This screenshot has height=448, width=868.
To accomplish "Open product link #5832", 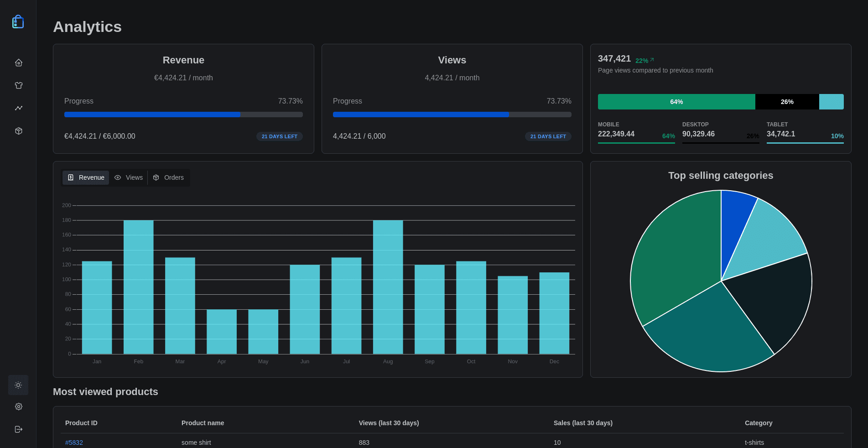I will [74, 443].
